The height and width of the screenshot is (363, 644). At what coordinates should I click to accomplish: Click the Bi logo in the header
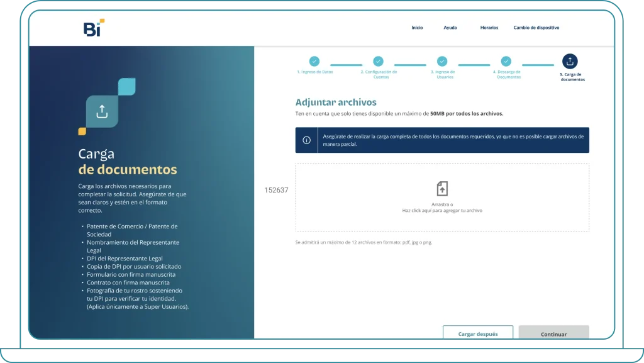[x=93, y=28]
